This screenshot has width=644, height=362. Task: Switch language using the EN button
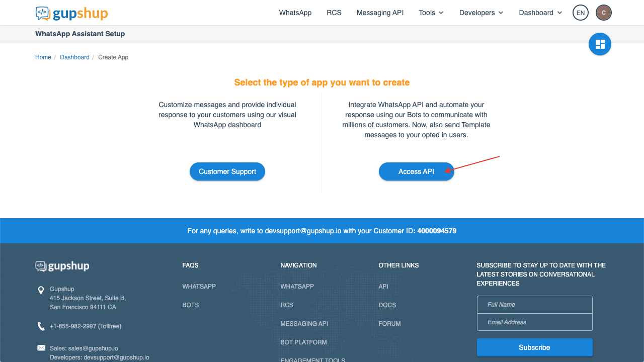(581, 13)
